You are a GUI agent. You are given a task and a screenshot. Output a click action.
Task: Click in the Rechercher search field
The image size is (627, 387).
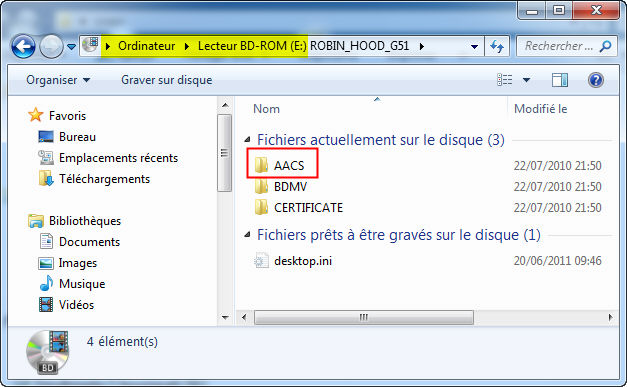[x=559, y=46]
